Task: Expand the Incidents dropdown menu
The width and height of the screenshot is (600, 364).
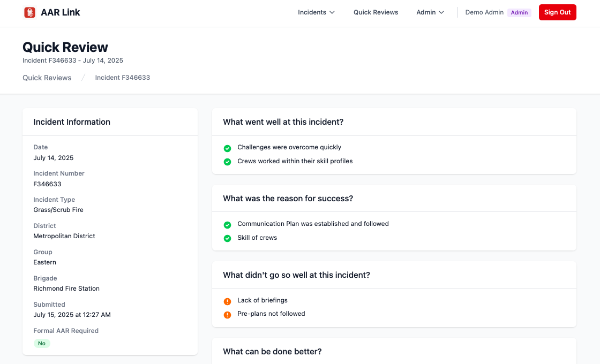Action: point(316,12)
